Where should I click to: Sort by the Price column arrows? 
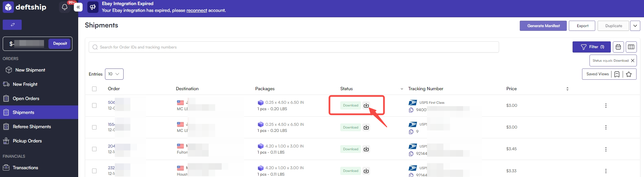tap(567, 89)
